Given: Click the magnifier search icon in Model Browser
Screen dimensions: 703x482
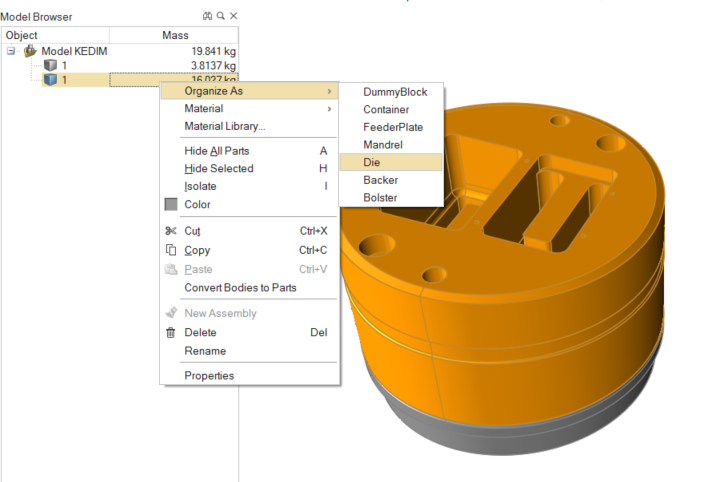Looking at the screenshot, I should coord(220,17).
